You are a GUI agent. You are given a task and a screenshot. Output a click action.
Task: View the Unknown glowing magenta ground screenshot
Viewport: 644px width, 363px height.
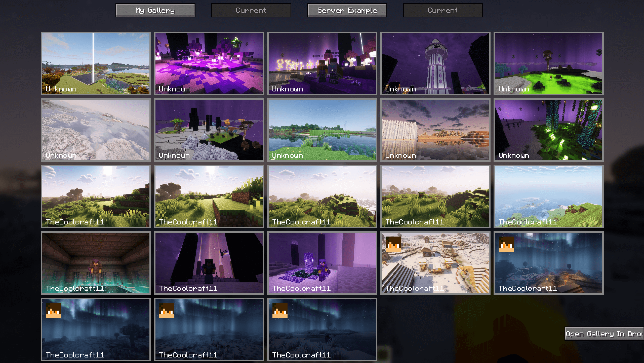point(209,63)
